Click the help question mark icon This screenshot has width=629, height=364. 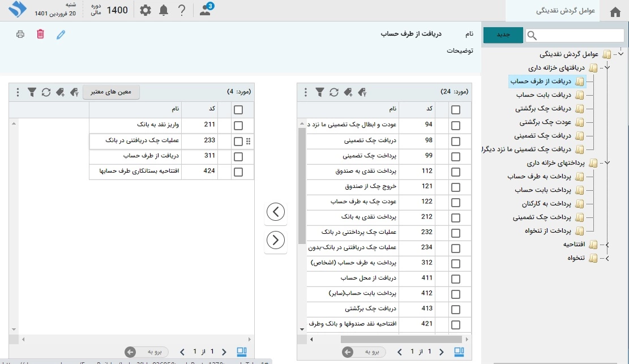[181, 10]
